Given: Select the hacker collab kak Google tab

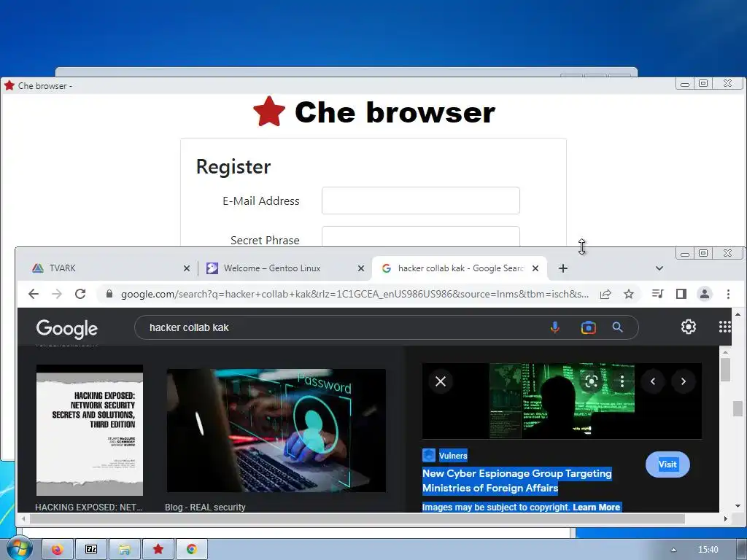Looking at the screenshot, I should (457, 268).
